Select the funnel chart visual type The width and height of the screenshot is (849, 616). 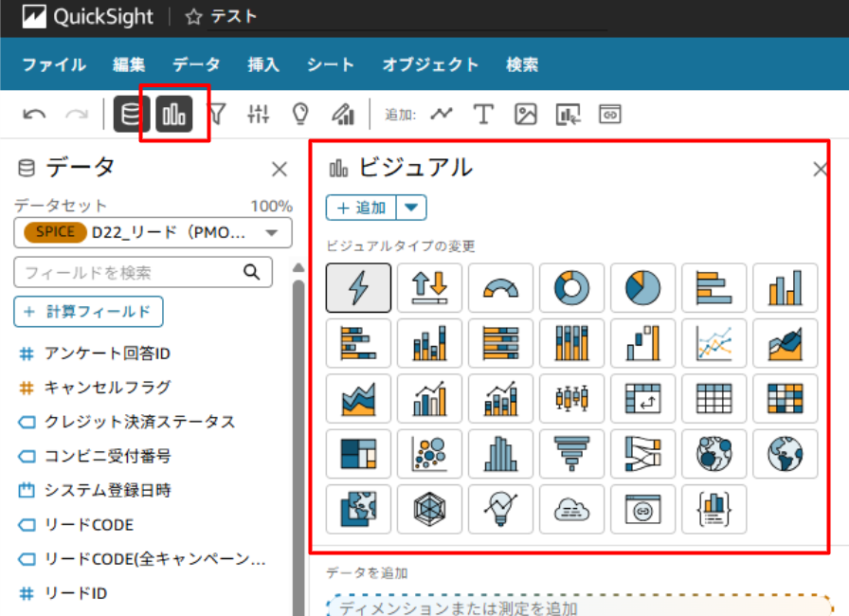(x=571, y=454)
